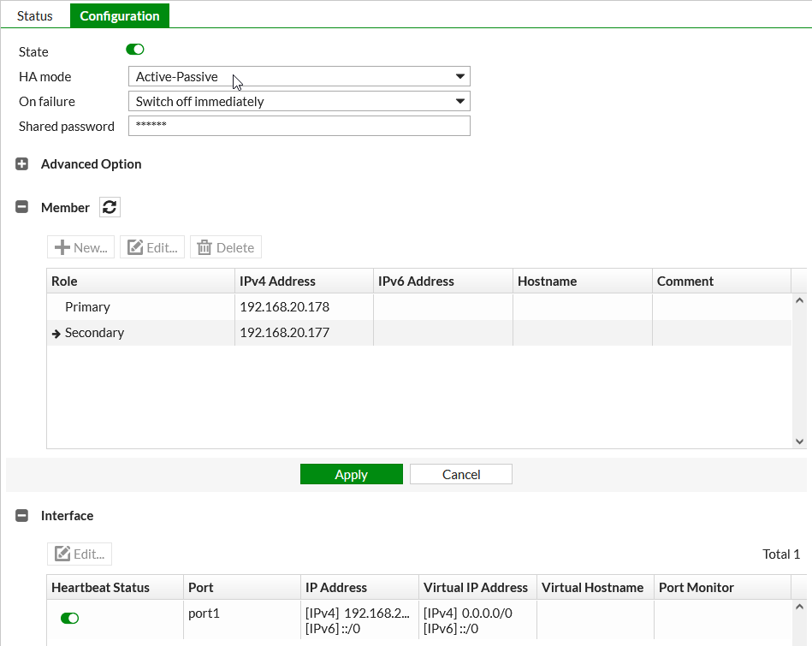This screenshot has width=812, height=646.
Task: Click the arrow icon beside Secondary
Action: coord(56,332)
